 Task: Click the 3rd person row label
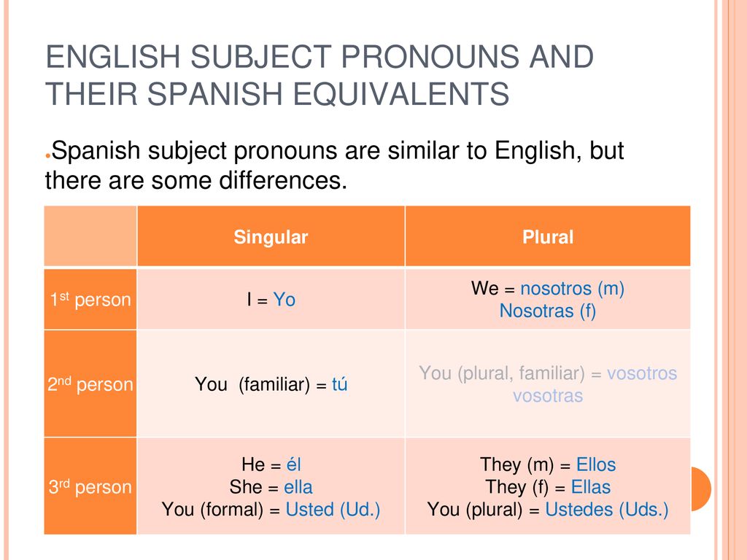pyautogui.click(x=90, y=486)
